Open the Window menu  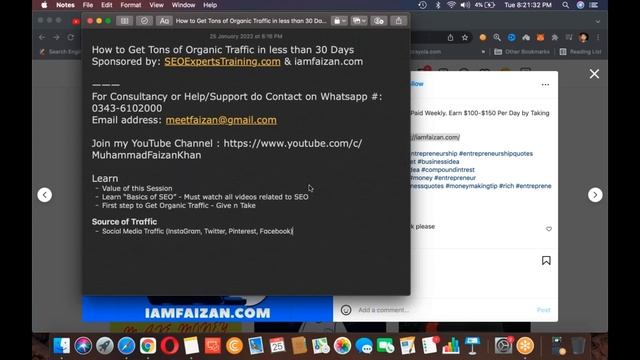coord(183,5)
